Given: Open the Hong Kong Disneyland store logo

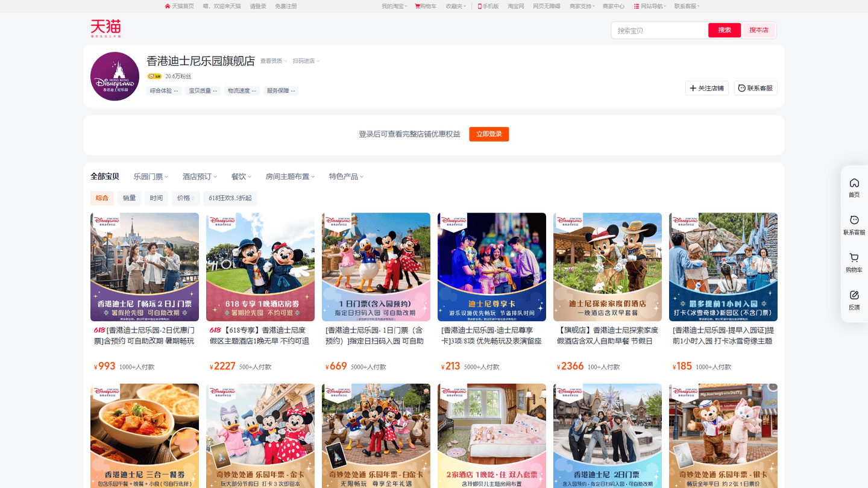Looking at the screenshot, I should (x=115, y=77).
